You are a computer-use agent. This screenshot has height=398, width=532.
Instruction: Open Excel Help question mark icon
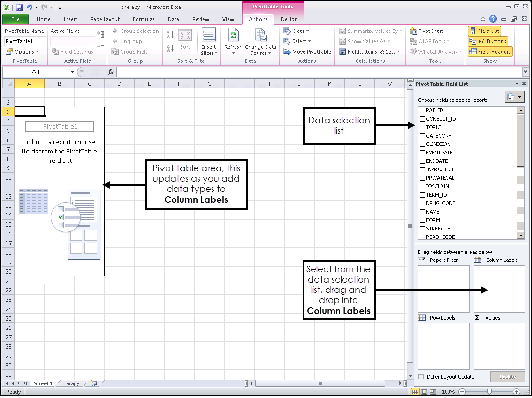pyautogui.click(x=493, y=19)
